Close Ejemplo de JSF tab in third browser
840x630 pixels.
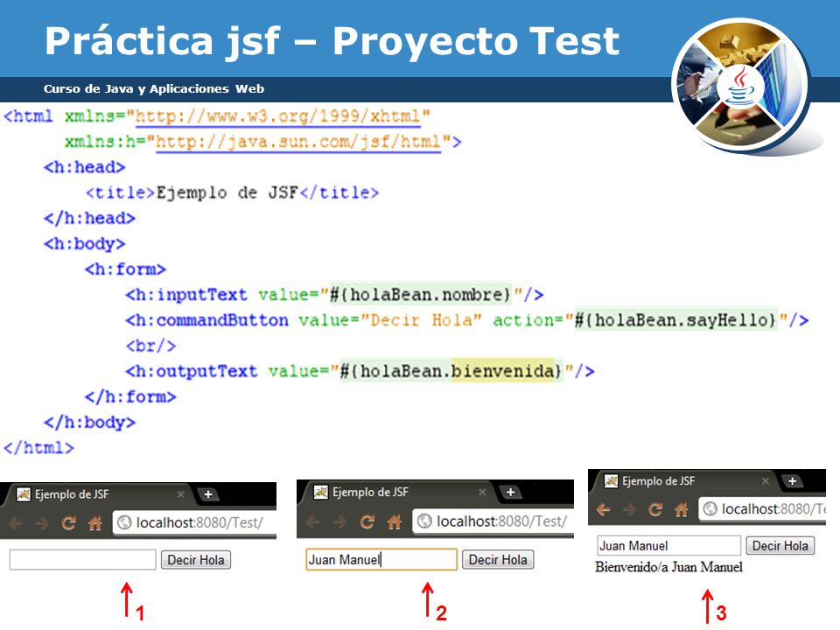point(766,481)
